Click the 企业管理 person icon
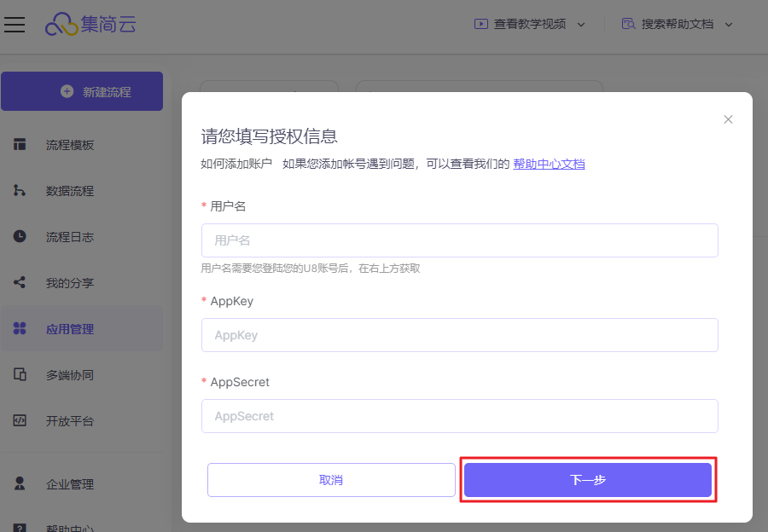768x532 pixels. [x=20, y=483]
